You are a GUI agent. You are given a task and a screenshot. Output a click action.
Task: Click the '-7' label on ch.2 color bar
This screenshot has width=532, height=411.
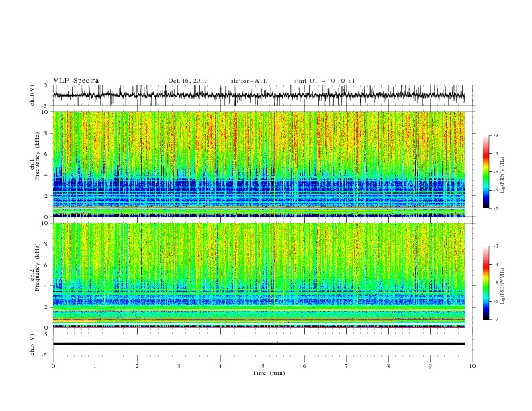click(496, 319)
